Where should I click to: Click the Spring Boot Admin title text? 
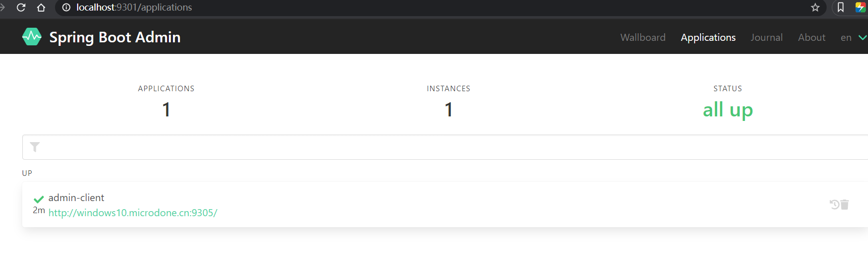pyautogui.click(x=115, y=37)
